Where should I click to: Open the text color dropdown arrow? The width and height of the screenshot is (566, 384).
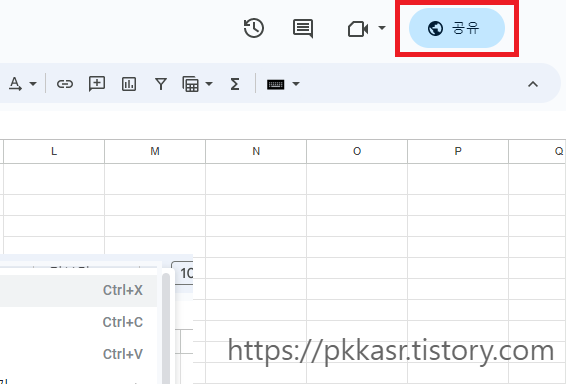[x=33, y=84]
